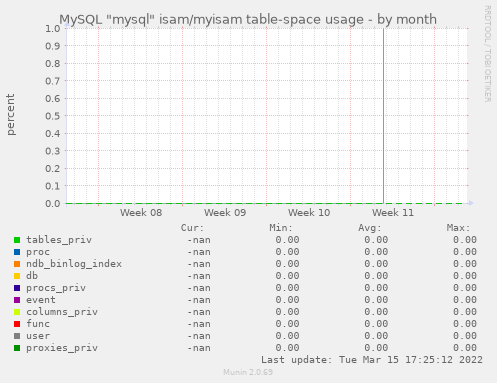Click the Last update timestamp text
497x383 pixels.
pos(372,360)
